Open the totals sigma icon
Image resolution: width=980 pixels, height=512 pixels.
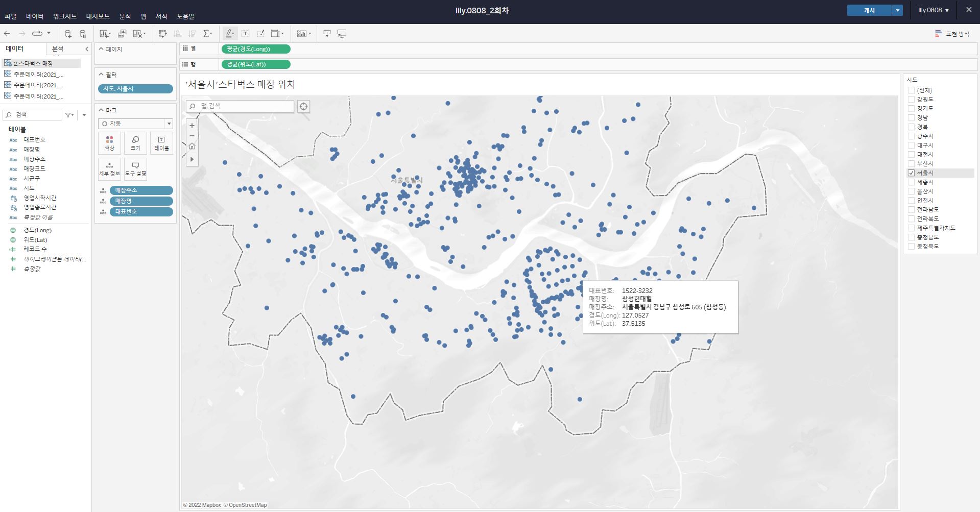(x=207, y=34)
